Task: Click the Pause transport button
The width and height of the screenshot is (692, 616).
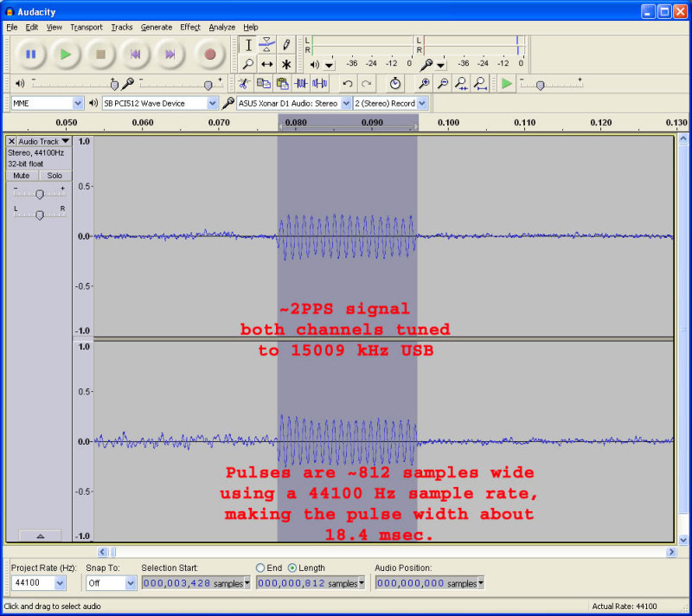Action: (30, 55)
